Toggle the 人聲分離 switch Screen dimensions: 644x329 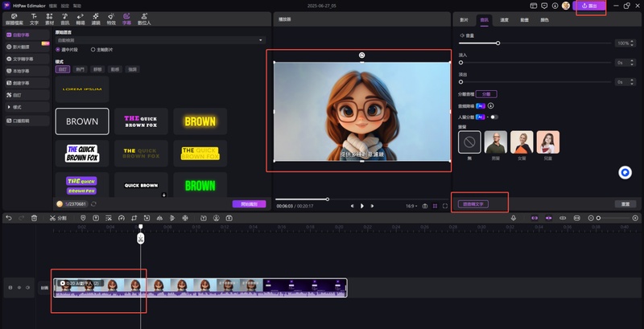(493, 117)
